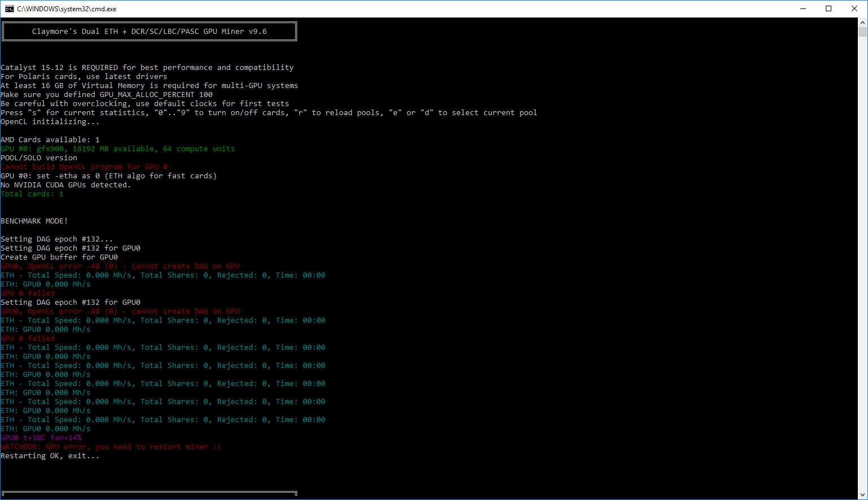This screenshot has width=868, height=500.
Task: Minimize the cmd.exe window
Action: point(803,8)
